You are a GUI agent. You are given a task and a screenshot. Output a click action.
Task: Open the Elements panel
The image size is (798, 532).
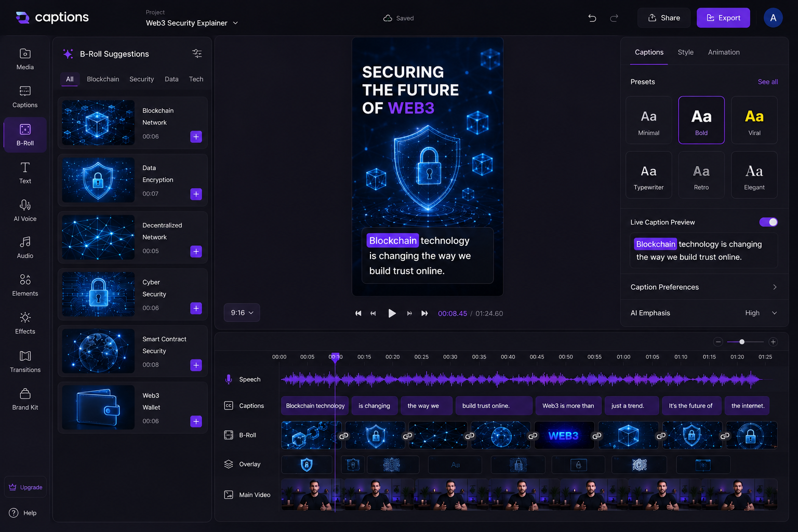coord(25,286)
